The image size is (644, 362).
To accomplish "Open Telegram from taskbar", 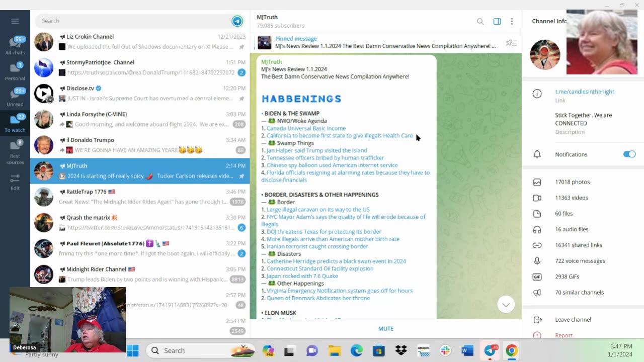I will point(490,350).
